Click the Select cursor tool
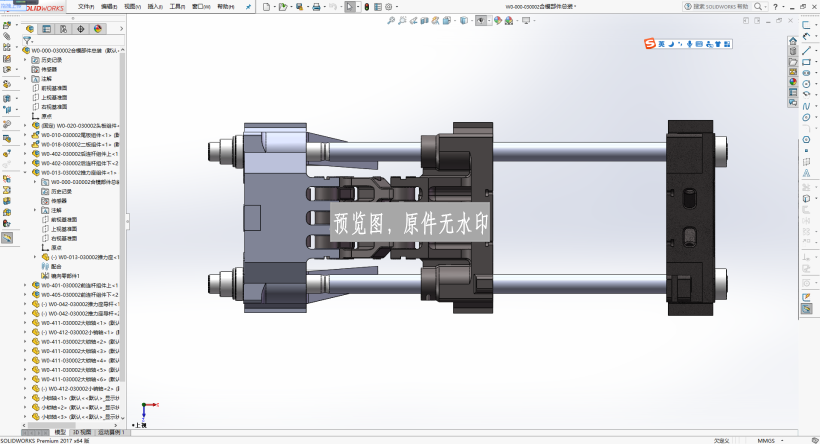820x444 pixels. [x=349, y=7]
